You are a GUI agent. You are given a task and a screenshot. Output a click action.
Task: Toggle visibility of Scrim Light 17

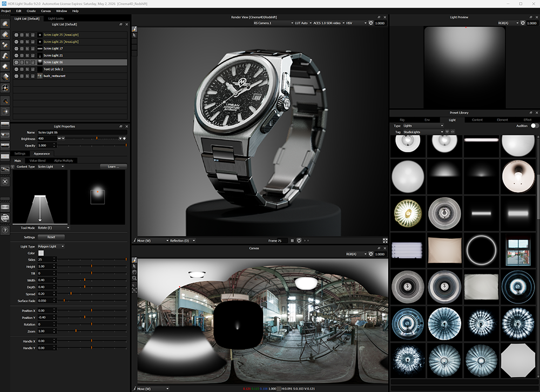click(x=16, y=49)
